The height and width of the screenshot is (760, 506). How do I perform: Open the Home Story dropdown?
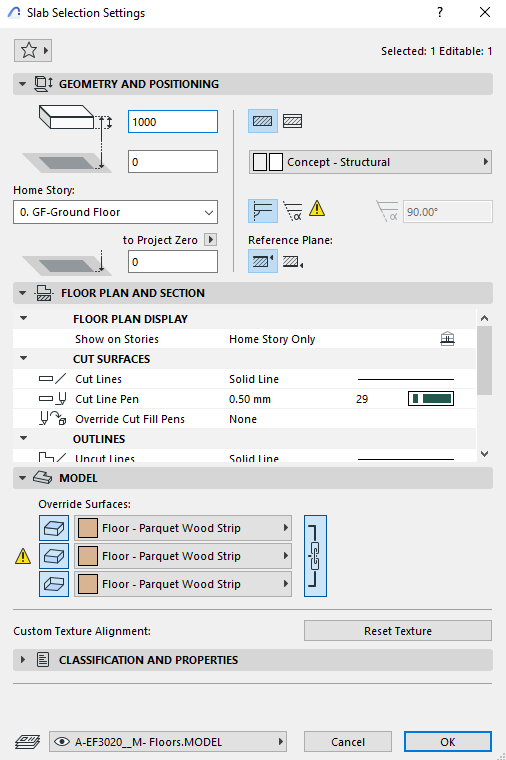coord(115,212)
